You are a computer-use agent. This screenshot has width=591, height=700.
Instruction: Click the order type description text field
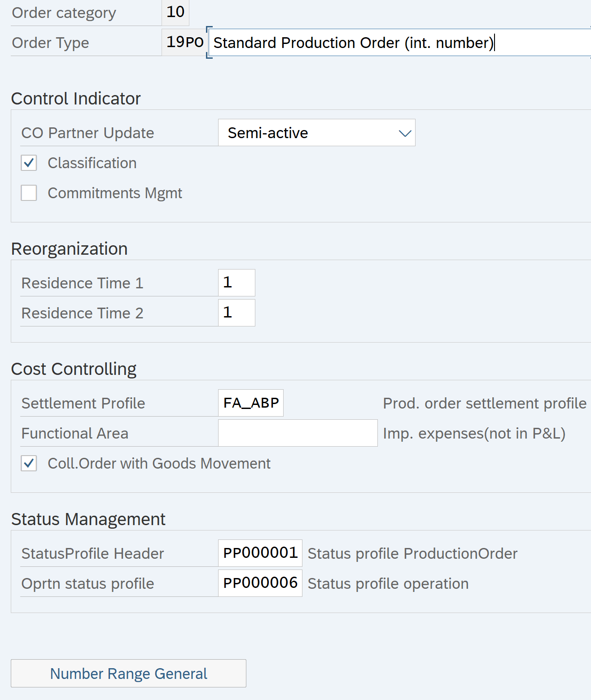tap(399, 43)
